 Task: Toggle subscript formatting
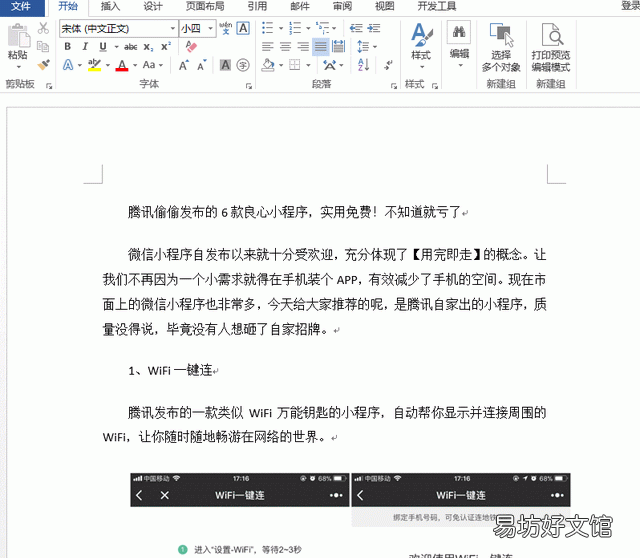[148, 47]
